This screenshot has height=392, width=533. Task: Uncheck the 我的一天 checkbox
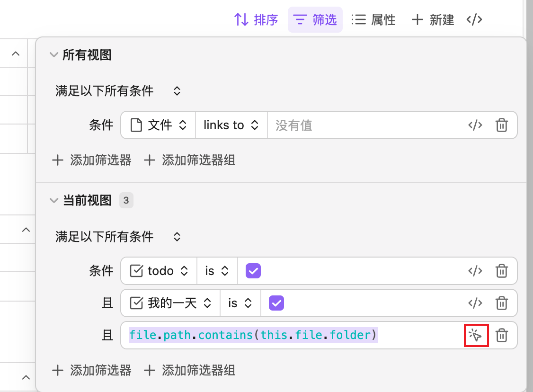276,303
